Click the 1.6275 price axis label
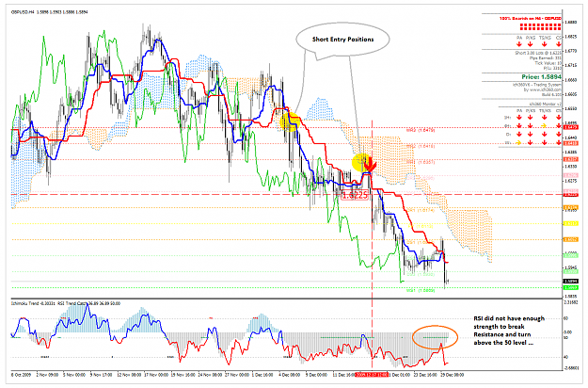 [571, 181]
